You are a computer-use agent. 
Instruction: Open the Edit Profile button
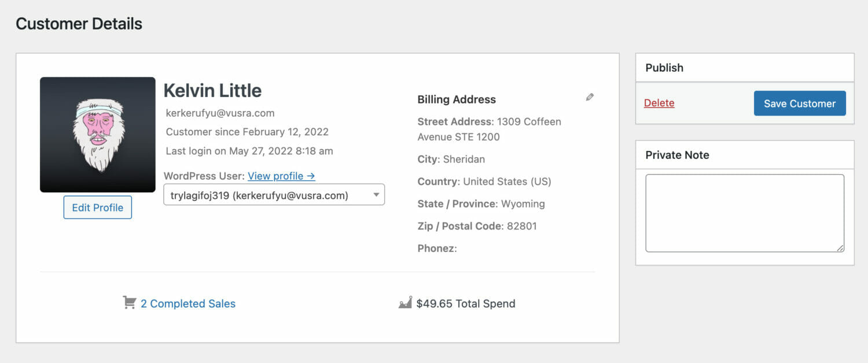pos(98,208)
